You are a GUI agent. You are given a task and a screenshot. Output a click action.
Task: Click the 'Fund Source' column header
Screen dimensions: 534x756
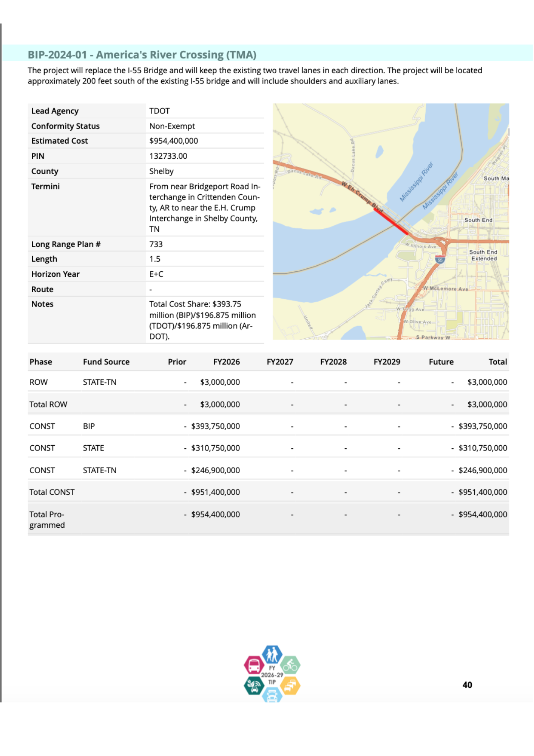pyautogui.click(x=106, y=362)
